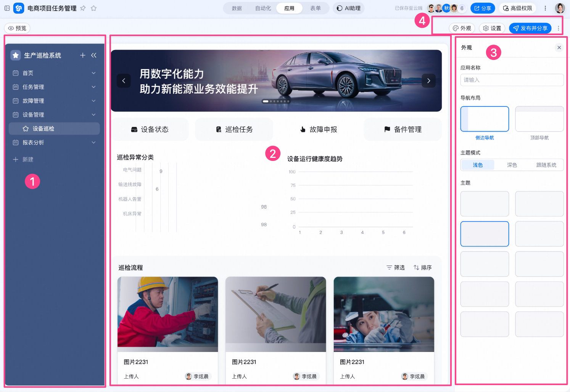This screenshot has height=392, width=570.
Task: Collapse the sidebar with double-chevron icon
Action: (x=93, y=55)
